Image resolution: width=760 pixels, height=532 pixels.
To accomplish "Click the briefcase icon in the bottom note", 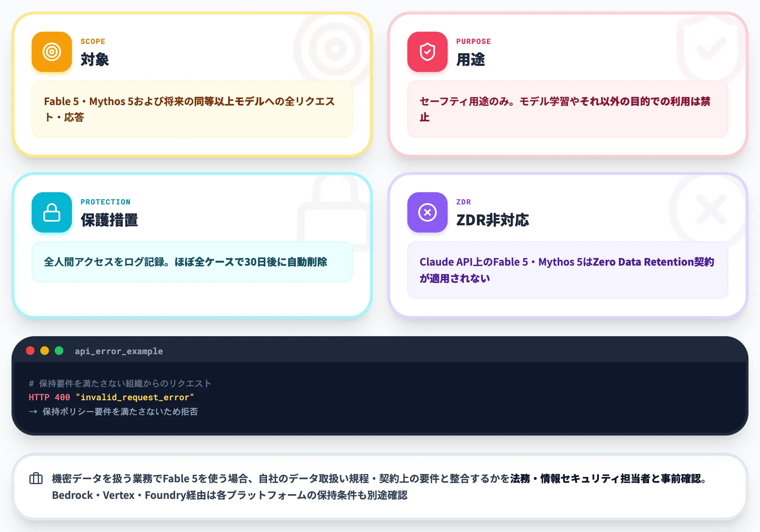I will tap(36, 478).
